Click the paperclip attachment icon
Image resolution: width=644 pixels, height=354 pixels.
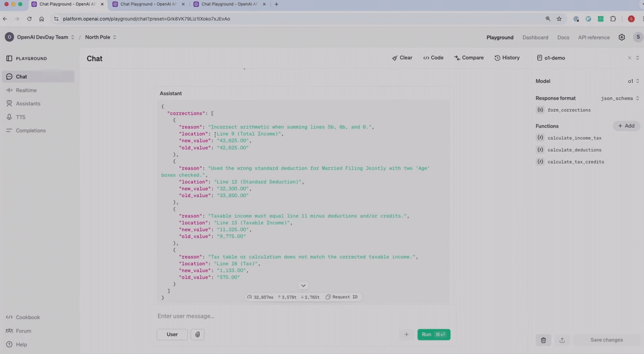point(197,334)
